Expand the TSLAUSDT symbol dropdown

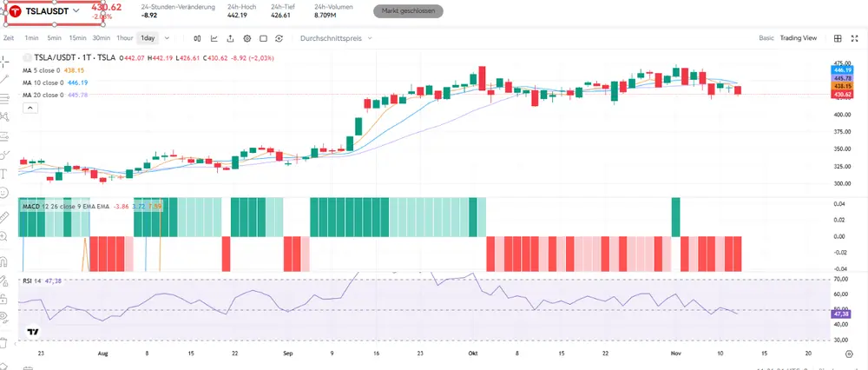[x=77, y=10]
